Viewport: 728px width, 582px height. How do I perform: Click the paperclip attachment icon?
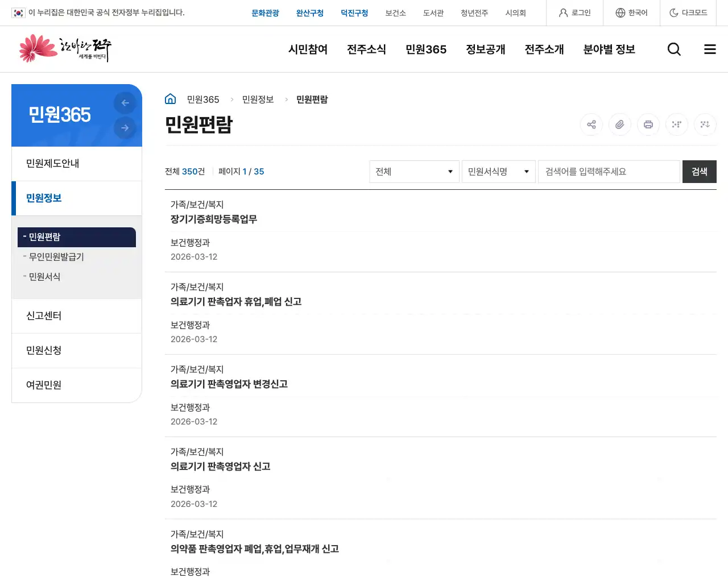620,124
